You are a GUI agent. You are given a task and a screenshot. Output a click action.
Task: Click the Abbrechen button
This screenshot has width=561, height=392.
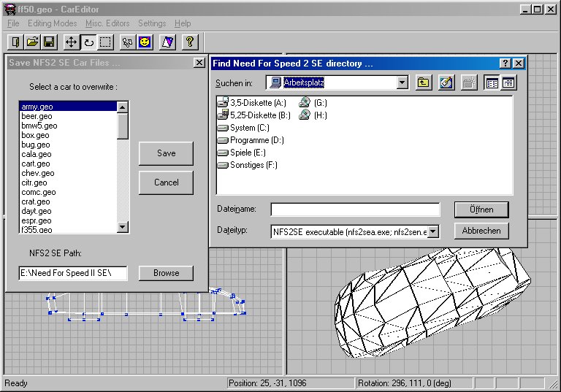coord(481,231)
